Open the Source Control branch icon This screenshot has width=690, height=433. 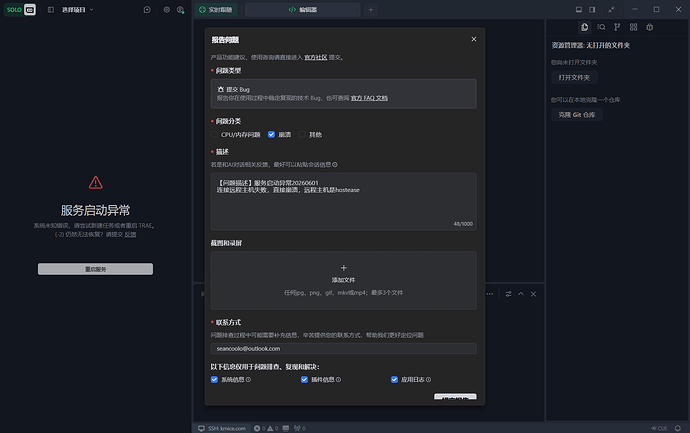617,27
